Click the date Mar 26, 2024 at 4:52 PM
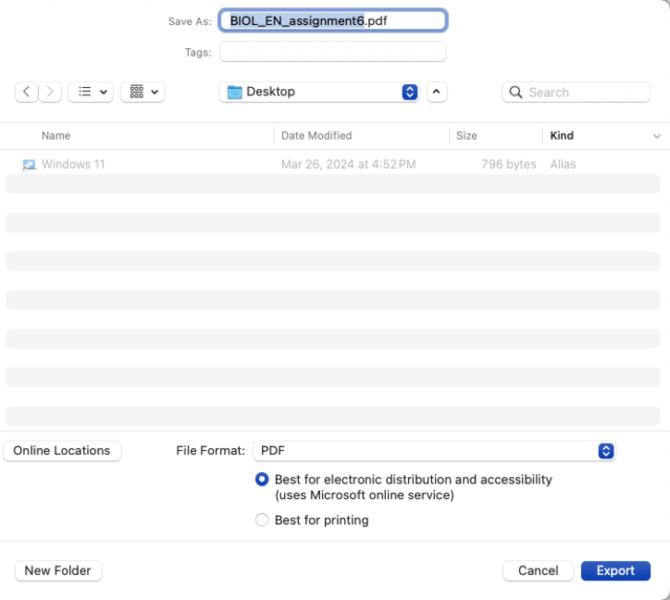Viewport: 670px width, 600px height. tap(348, 164)
